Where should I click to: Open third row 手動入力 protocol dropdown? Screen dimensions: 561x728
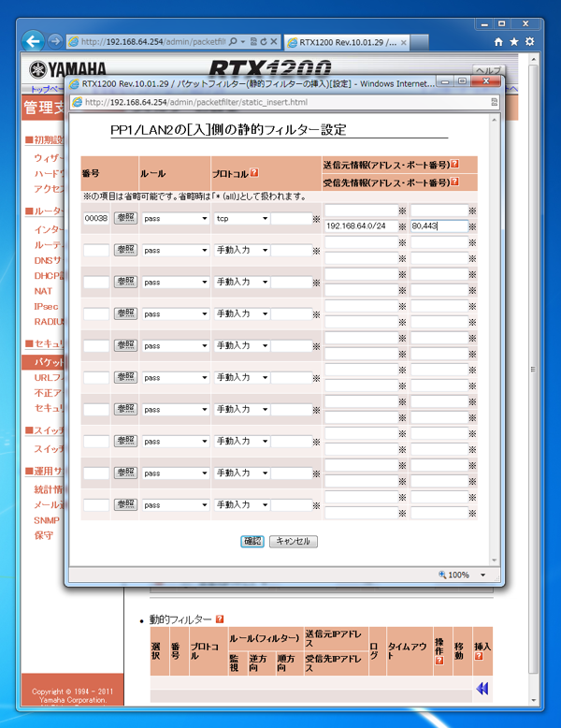(242, 282)
